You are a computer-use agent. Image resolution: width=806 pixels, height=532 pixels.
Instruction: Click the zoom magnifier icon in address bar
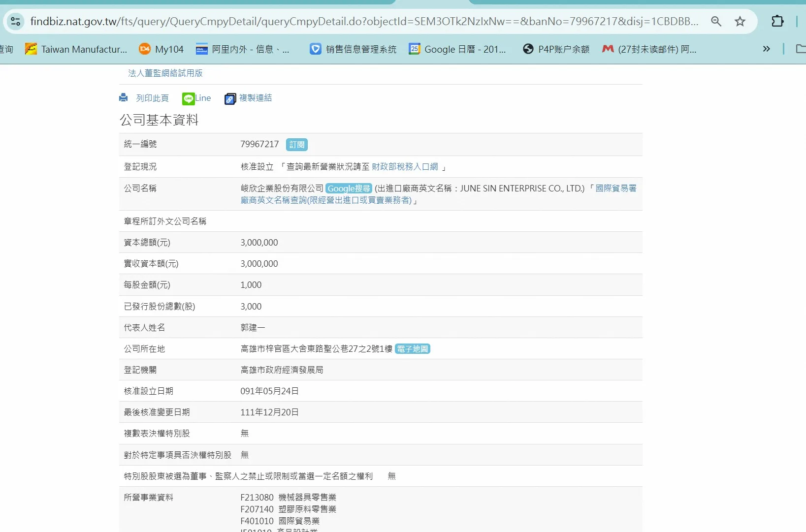click(716, 21)
